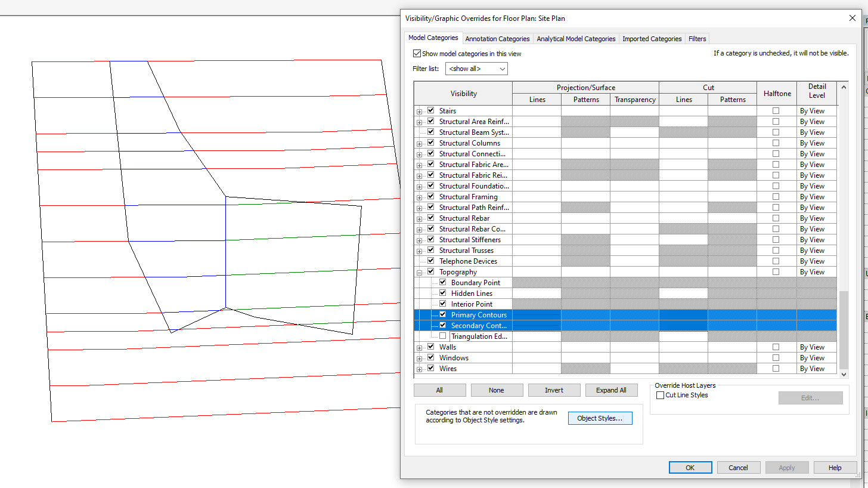Image resolution: width=868 pixels, height=488 pixels.
Task: Open the Filters tab
Action: pos(697,39)
